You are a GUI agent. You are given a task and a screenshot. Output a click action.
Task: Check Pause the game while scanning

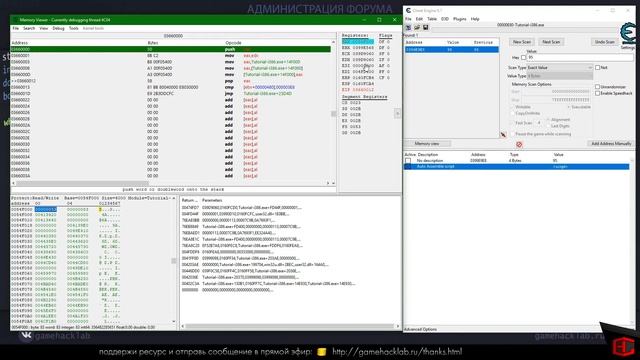pyautogui.click(x=513, y=134)
